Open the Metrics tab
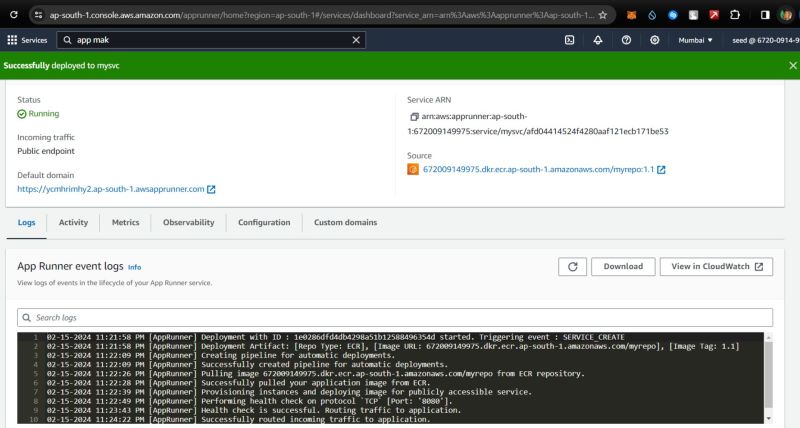 pos(126,222)
